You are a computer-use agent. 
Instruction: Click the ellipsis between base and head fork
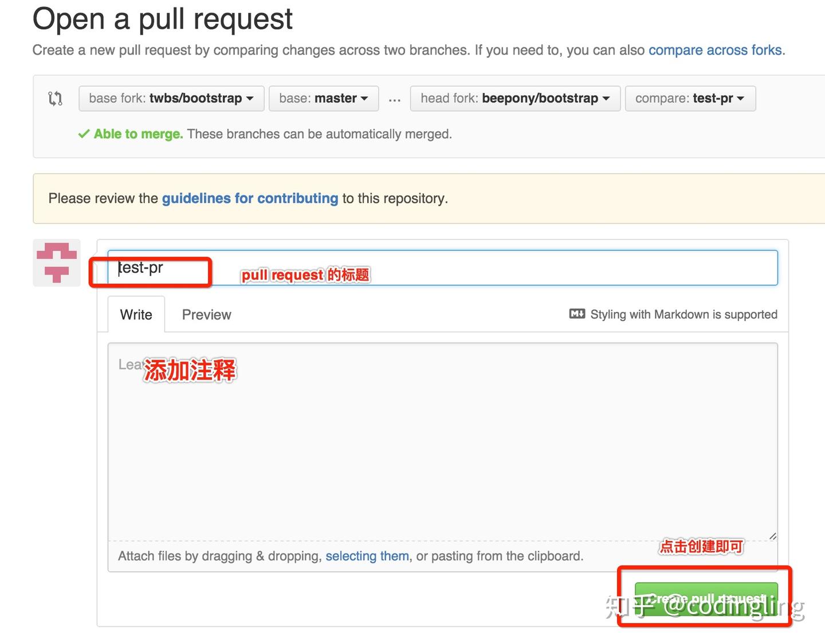(394, 98)
